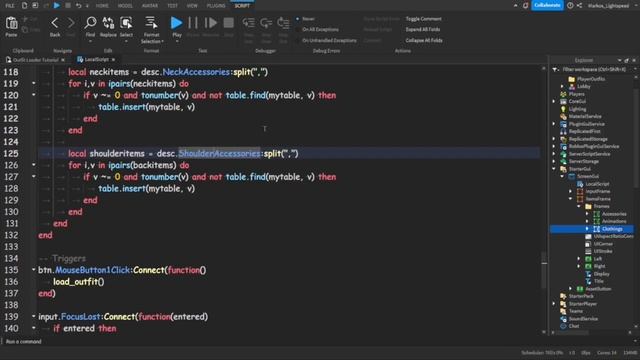This screenshot has width=640, height=360.
Task: Collapse the StarterGui node in Explorer
Action: tap(554, 169)
